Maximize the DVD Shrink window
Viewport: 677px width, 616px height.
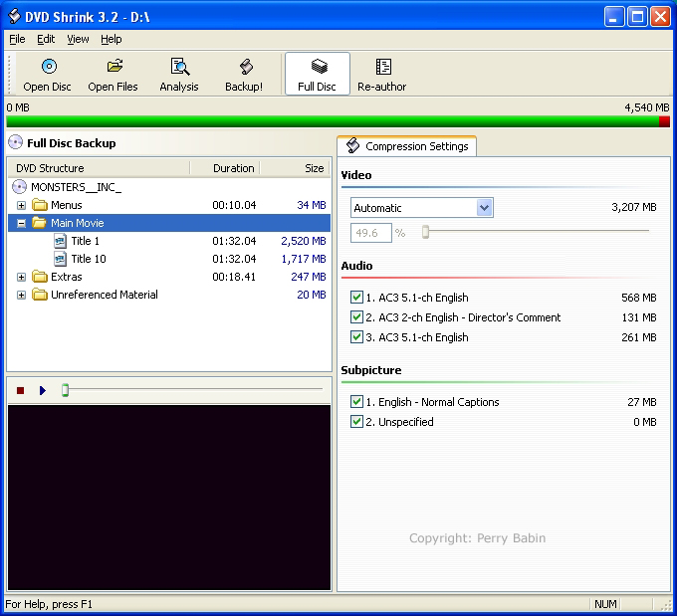(x=637, y=17)
